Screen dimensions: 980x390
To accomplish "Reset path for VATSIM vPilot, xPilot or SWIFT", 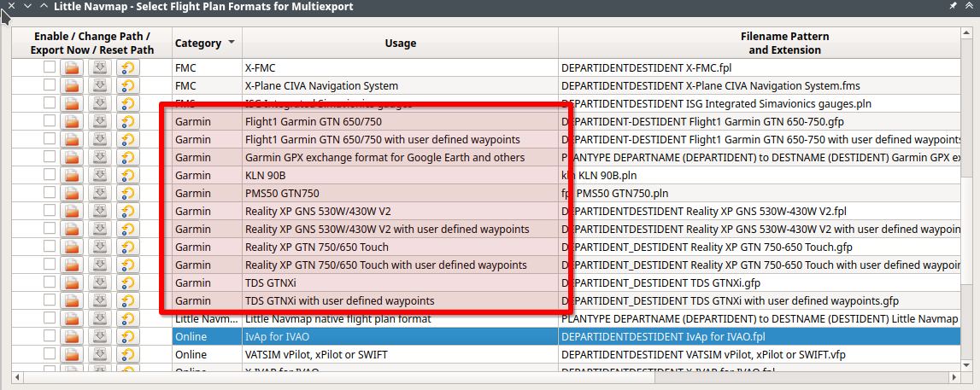I will (x=127, y=354).
